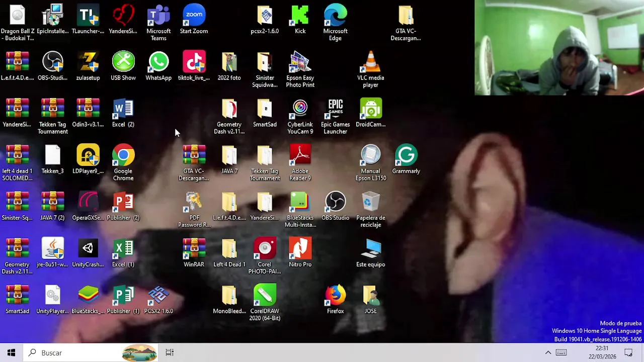Open the Microsoft Edge shortcut
Viewport: 644px width, 362px height.
tap(335, 23)
